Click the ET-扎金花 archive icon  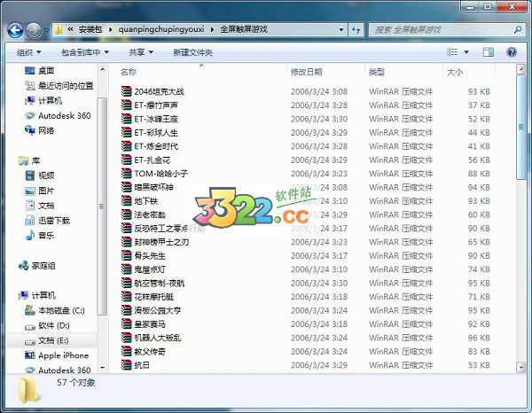(126, 160)
